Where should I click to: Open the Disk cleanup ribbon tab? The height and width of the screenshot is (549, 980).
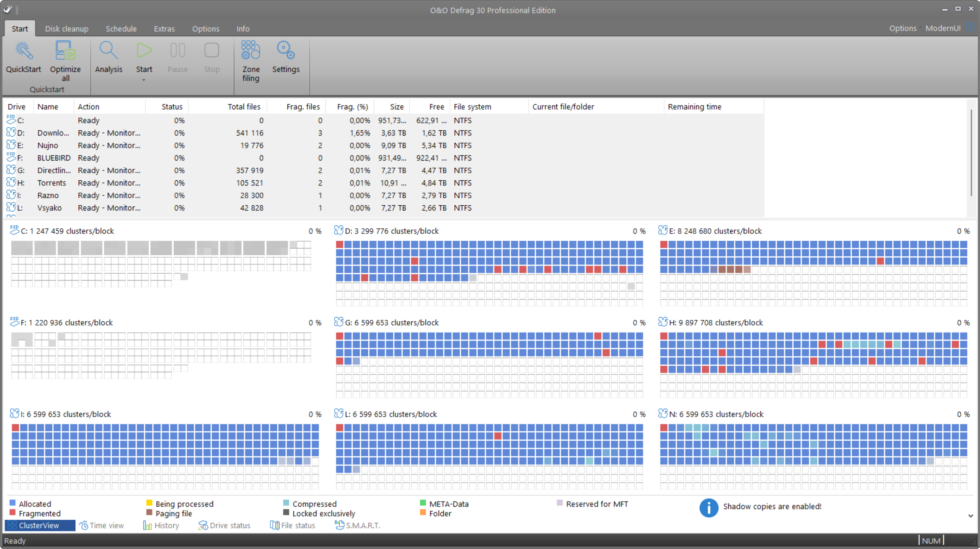(x=67, y=29)
